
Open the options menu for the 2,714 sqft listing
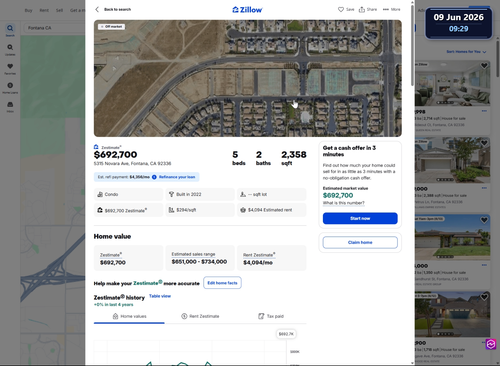(484, 111)
